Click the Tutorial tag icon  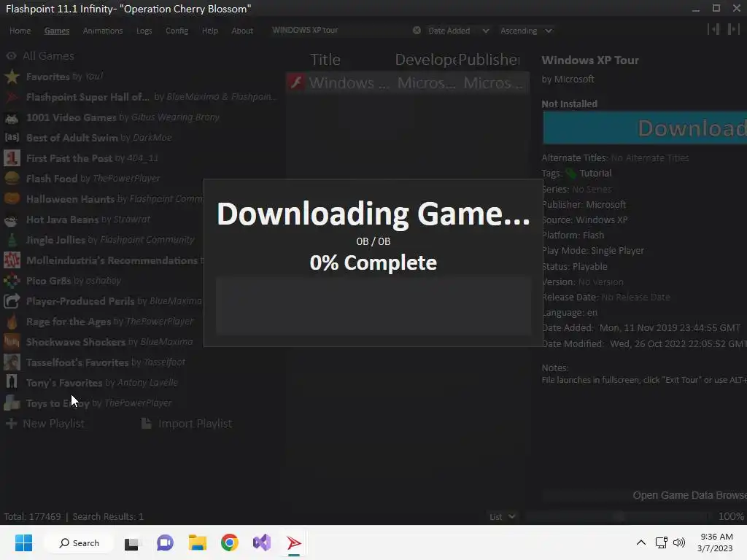(570, 174)
